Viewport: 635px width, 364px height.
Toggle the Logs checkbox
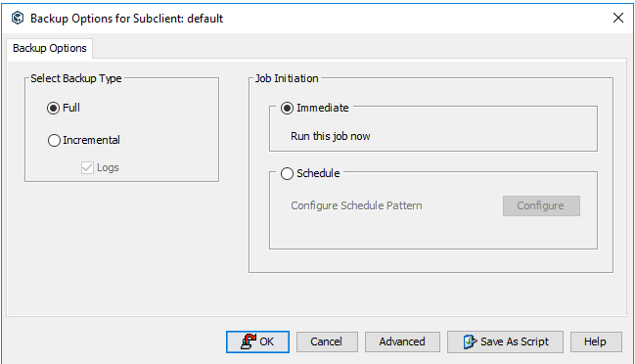87,167
